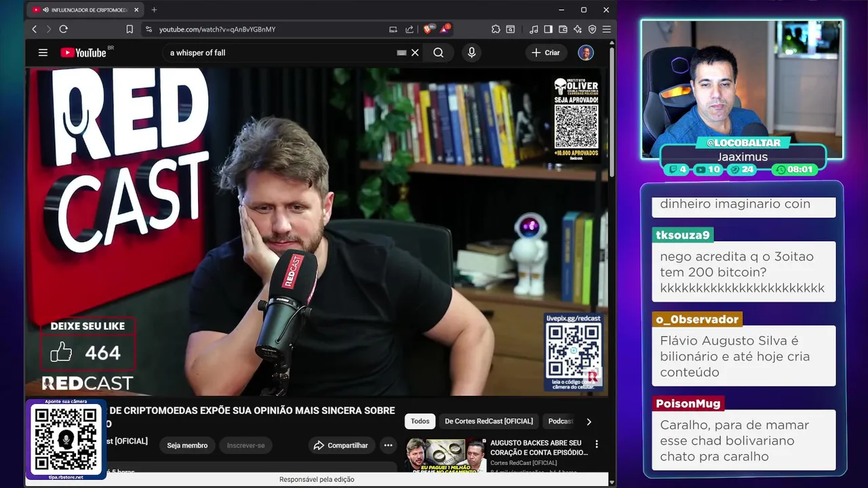Click the tipa.rbstore.net QR code overlay

click(x=66, y=439)
